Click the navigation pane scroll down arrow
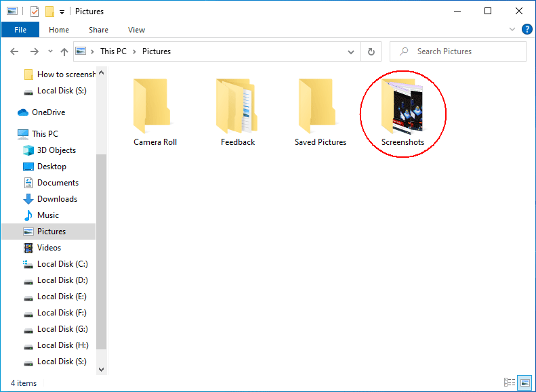Image resolution: width=536 pixels, height=392 pixels. (101, 370)
